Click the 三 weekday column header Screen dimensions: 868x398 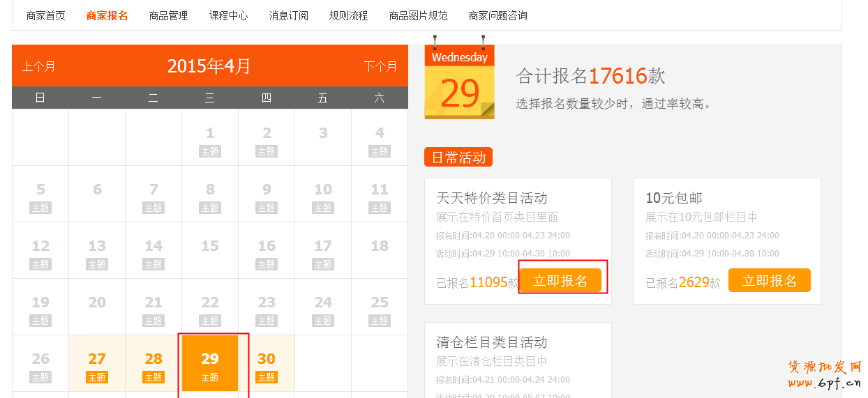210,98
